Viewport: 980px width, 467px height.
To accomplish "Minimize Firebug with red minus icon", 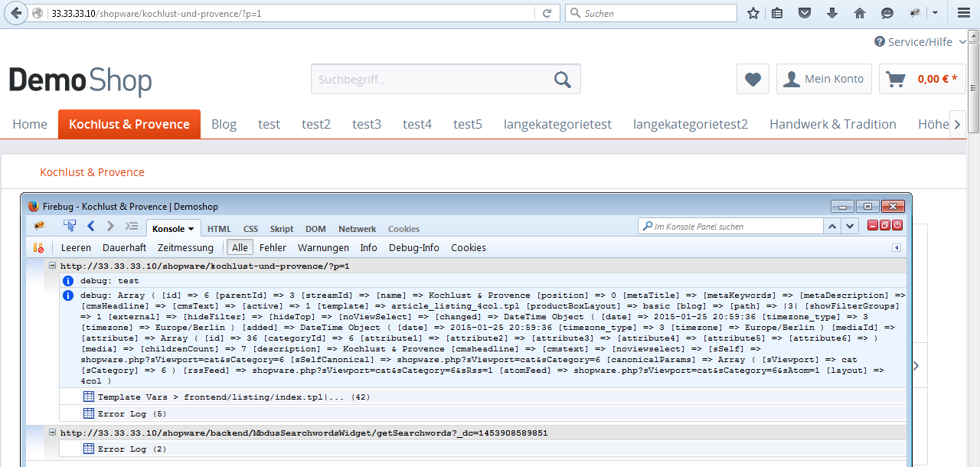I will pos(873,225).
